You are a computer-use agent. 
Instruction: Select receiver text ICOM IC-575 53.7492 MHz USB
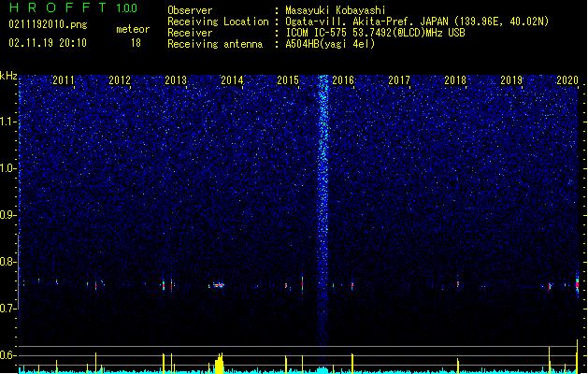tap(375, 33)
